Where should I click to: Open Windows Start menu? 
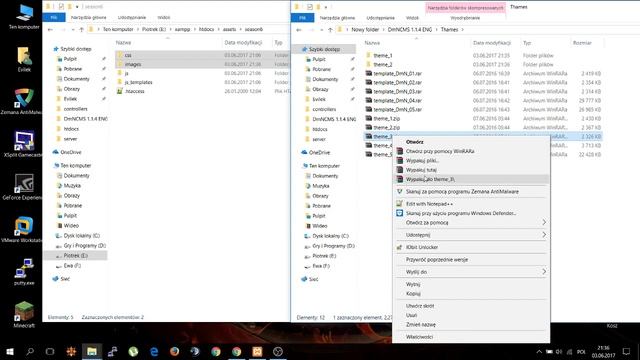pos(9,351)
